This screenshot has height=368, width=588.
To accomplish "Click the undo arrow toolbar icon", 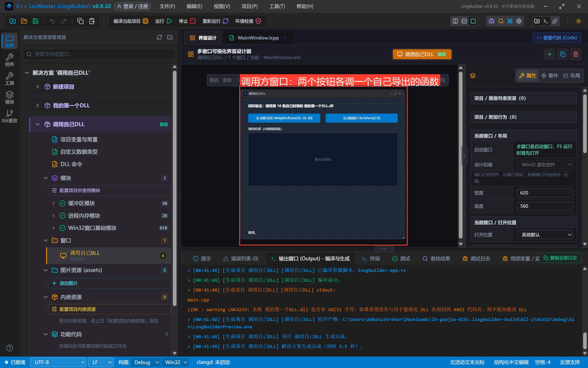I will pos(52,21).
